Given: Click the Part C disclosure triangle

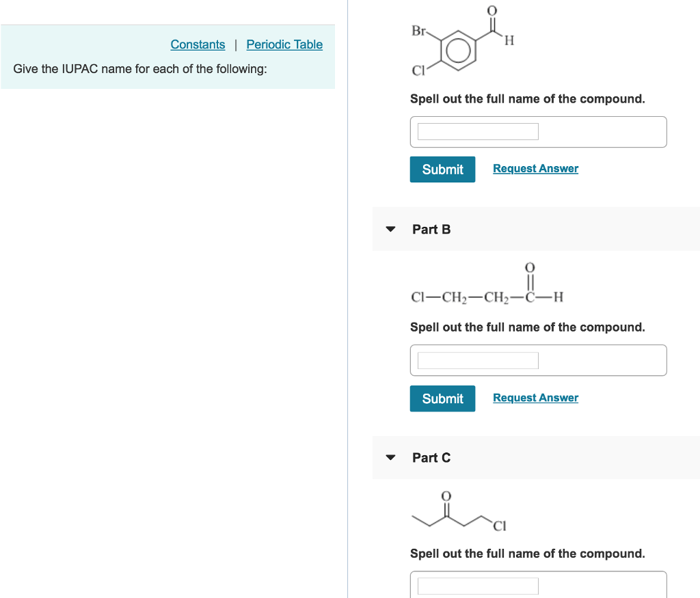Looking at the screenshot, I should [x=390, y=458].
